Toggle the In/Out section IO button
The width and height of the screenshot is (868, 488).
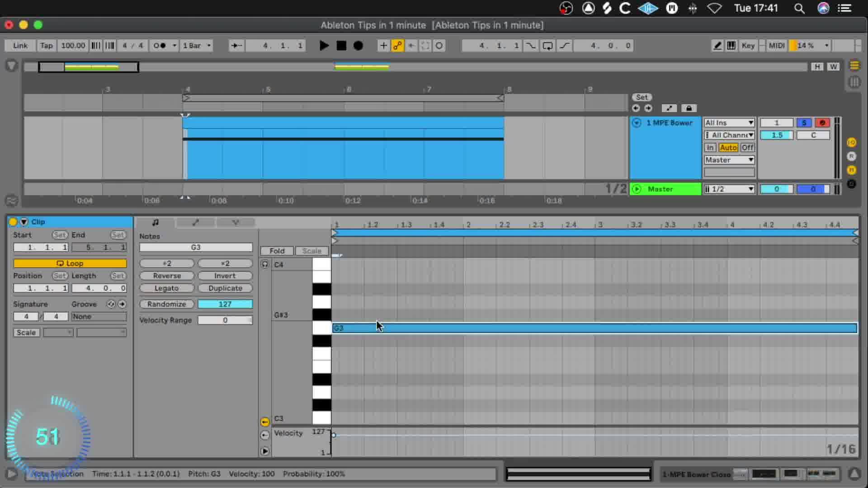click(x=851, y=143)
